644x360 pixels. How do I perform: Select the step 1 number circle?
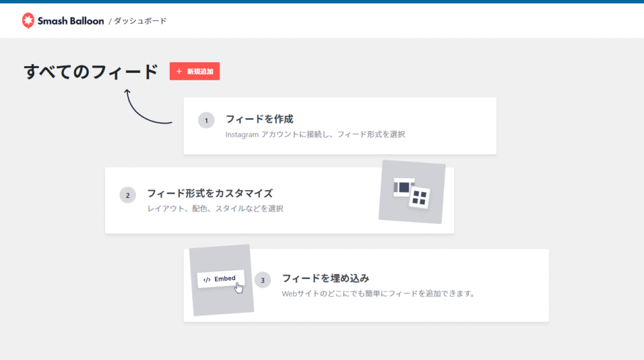(x=206, y=120)
